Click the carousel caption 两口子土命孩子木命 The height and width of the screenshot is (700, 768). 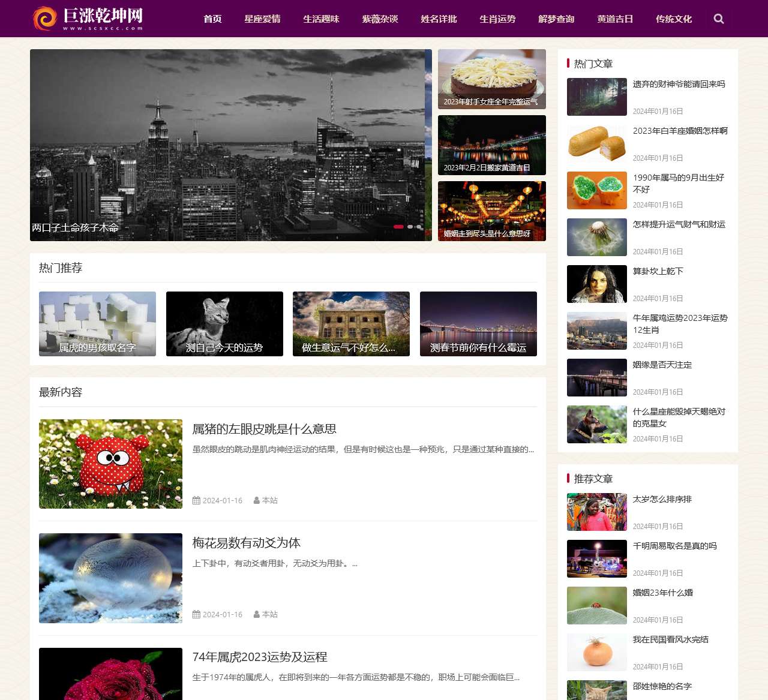(76, 228)
